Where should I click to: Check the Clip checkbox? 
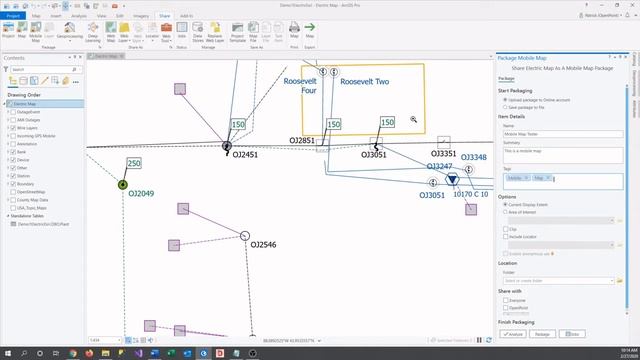pyautogui.click(x=506, y=229)
